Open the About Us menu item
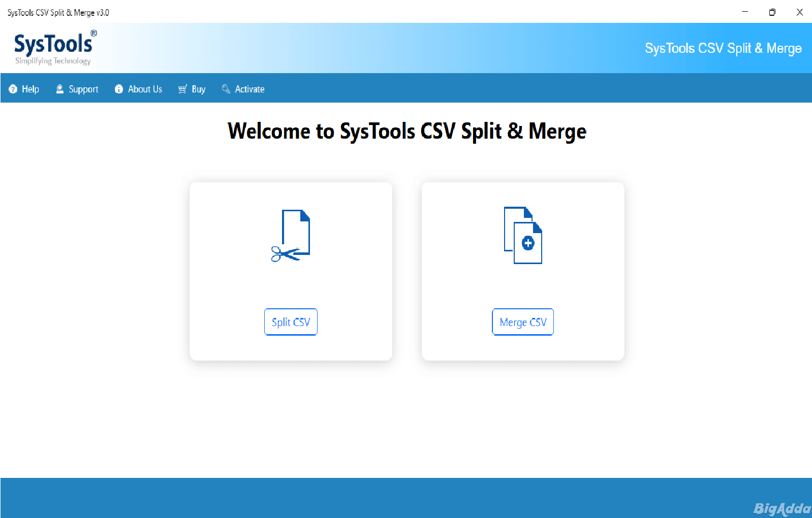The image size is (812, 518). point(139,89)
